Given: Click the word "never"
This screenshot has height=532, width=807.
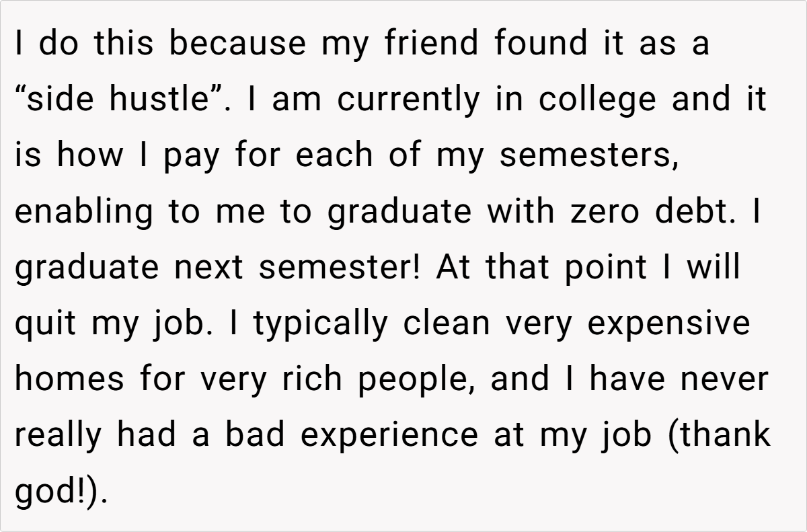Looking at the screenshot, I should [724, 379].
